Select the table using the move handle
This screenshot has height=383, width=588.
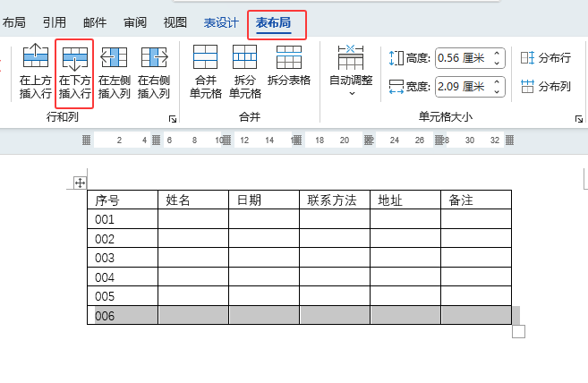click(80, 183)
